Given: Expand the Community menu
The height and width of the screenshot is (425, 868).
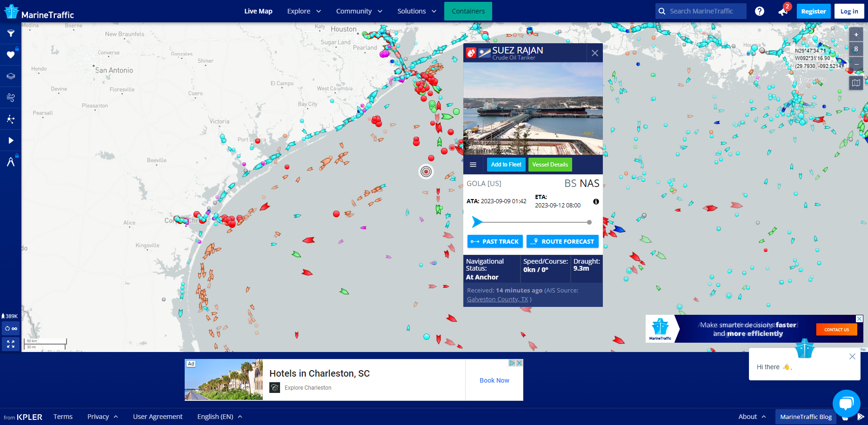Looking at the screenshot, I should [359, 11].
